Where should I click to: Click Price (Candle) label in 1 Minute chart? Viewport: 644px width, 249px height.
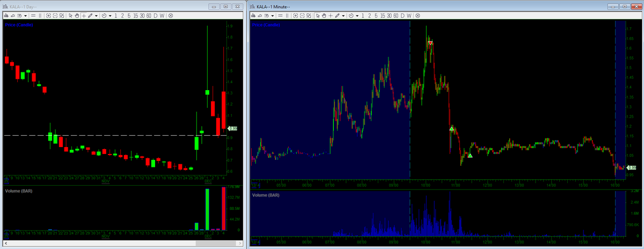click(267, 25)
